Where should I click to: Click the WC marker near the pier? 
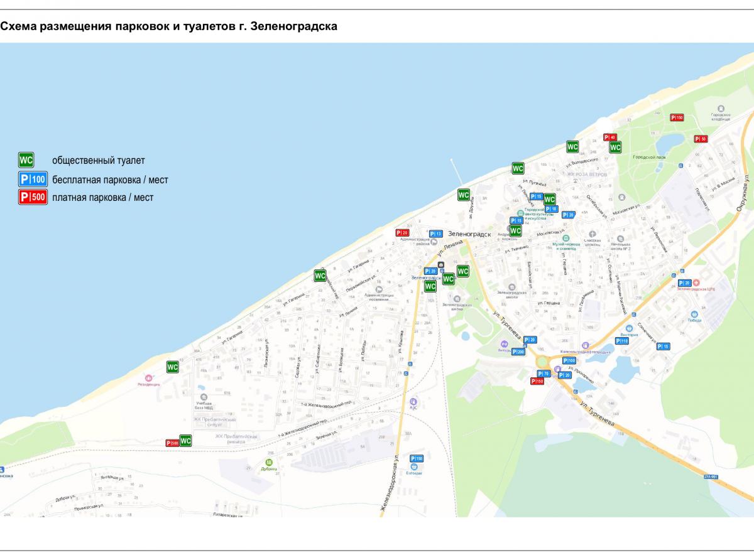tap(464, 195)
